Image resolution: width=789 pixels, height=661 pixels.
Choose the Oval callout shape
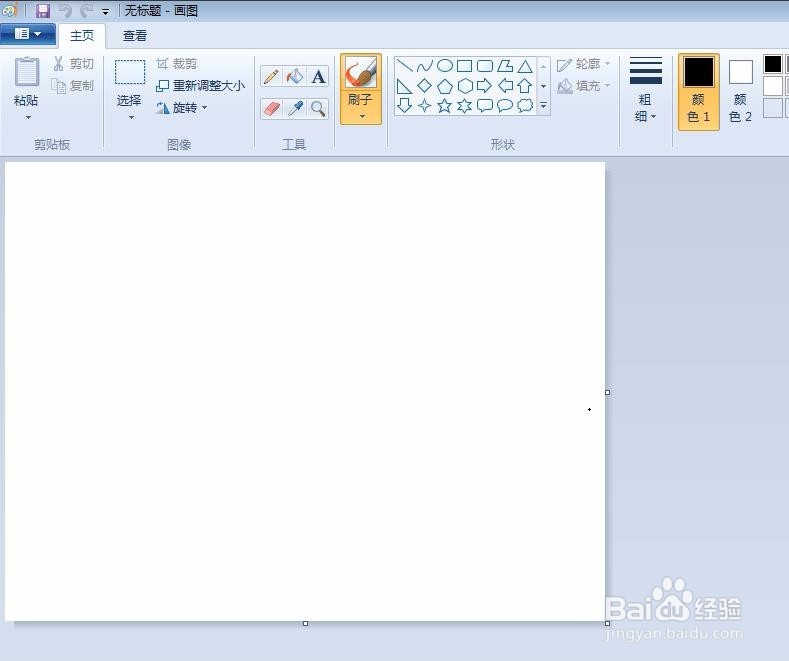(505, 106)
